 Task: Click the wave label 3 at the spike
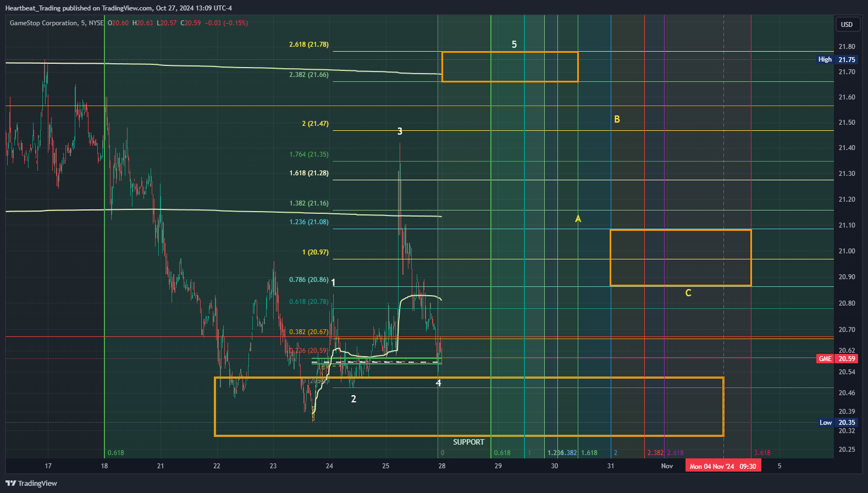click(400, 131)
